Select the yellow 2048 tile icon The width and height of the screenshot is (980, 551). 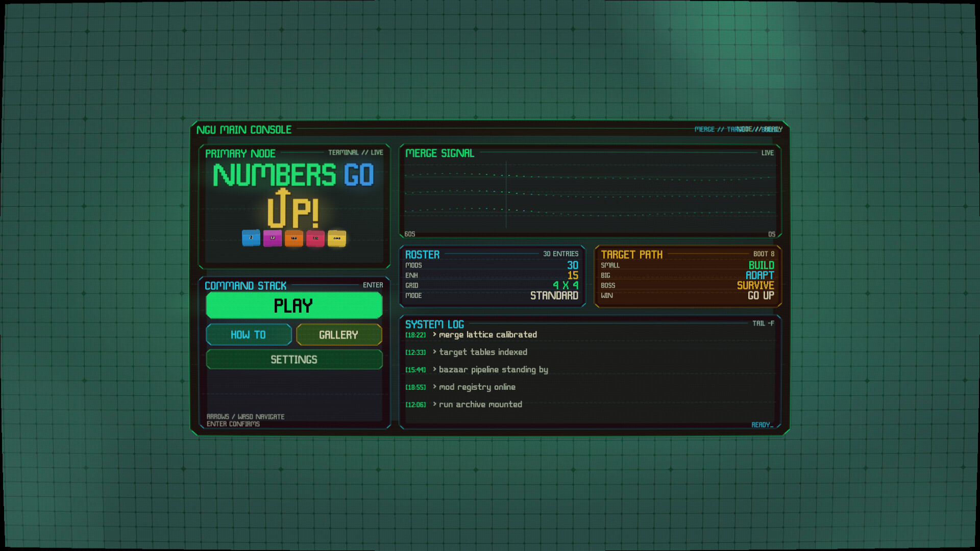click(x=336, y=237)
